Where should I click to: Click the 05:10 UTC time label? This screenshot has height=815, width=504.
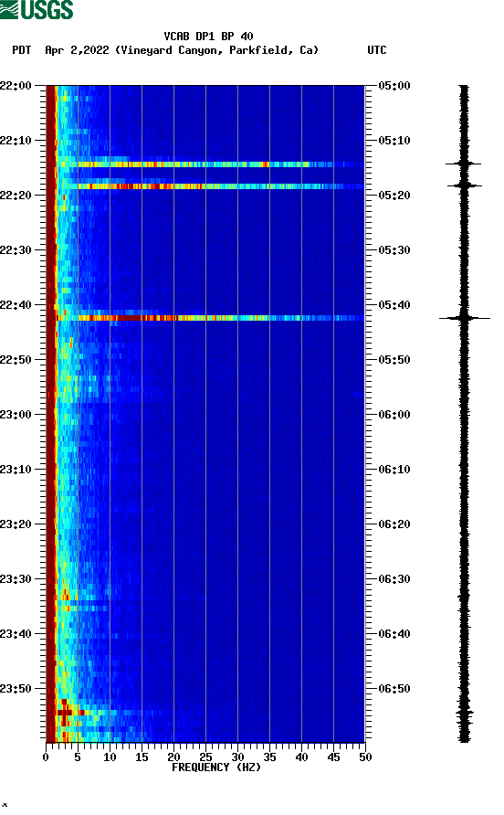(394, 141)
